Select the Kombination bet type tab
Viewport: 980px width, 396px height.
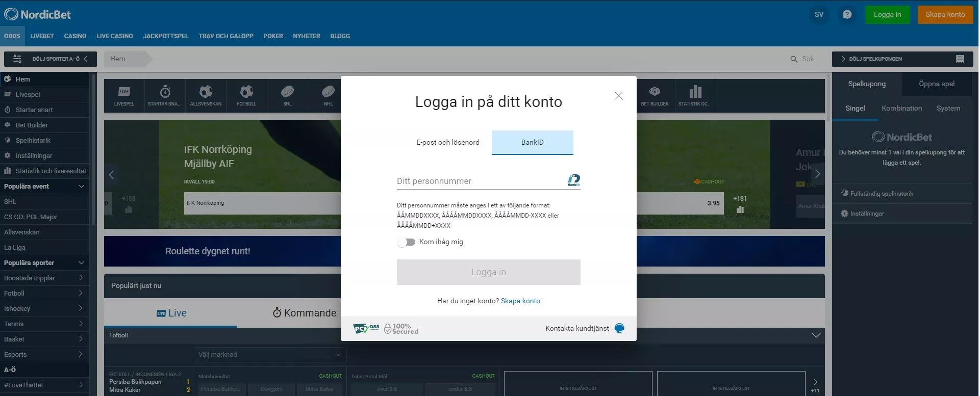coord(901,108)
